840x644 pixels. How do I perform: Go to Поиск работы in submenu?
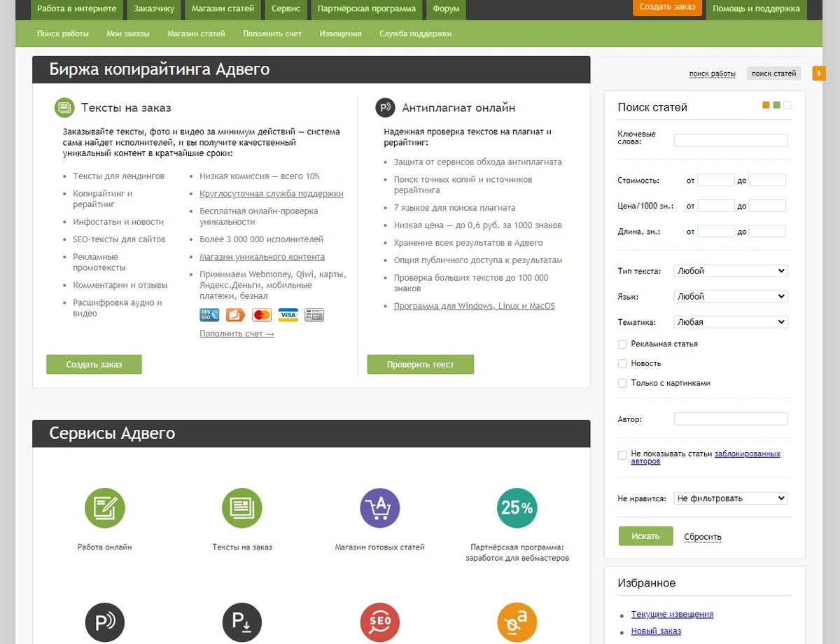click(x=63, y=34)
